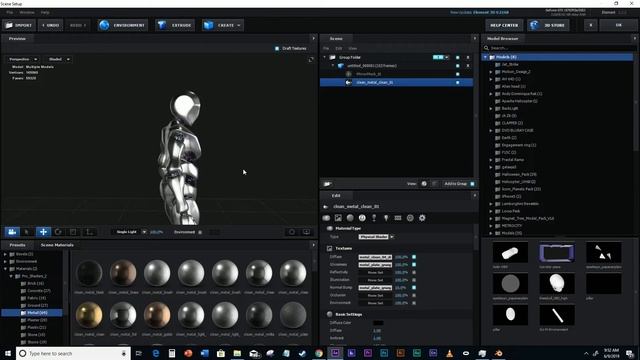Image resolution: width=640 pixels, height=360 pixels.
Task: Click the Import button
Action: click(19, 25)
